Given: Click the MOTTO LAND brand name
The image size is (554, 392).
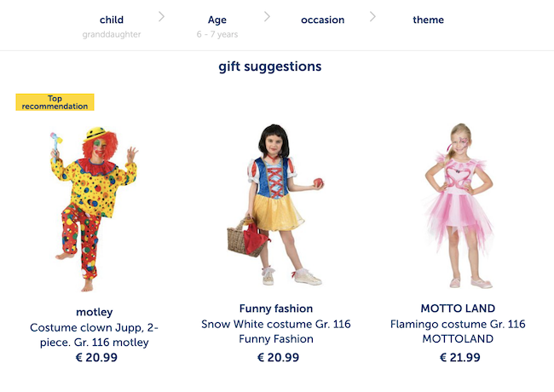Looking at the screenshot, I should [459, 308].
